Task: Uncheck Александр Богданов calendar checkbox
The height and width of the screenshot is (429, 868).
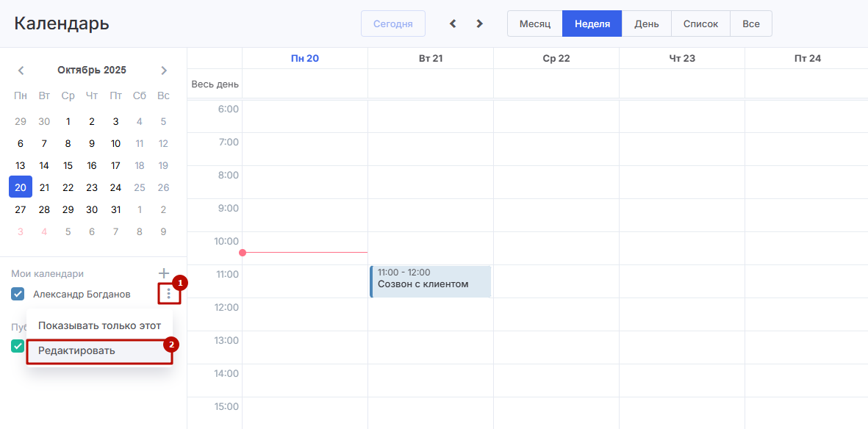Action: point(18,294)
